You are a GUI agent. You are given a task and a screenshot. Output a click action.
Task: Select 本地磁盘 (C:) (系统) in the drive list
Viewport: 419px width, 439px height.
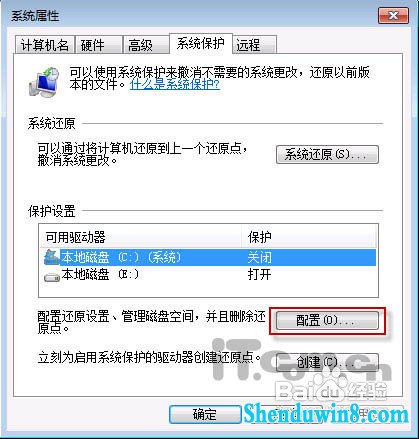point(208,257)
